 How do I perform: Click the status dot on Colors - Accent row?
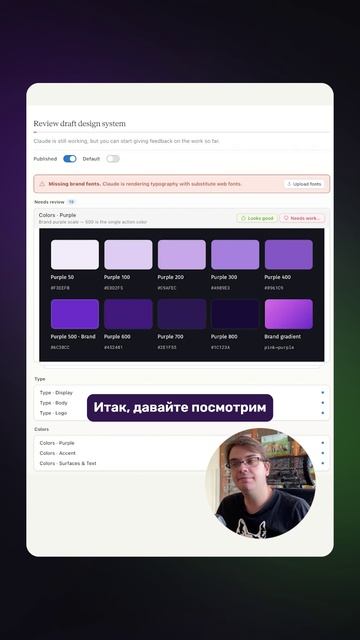point(322,453)
